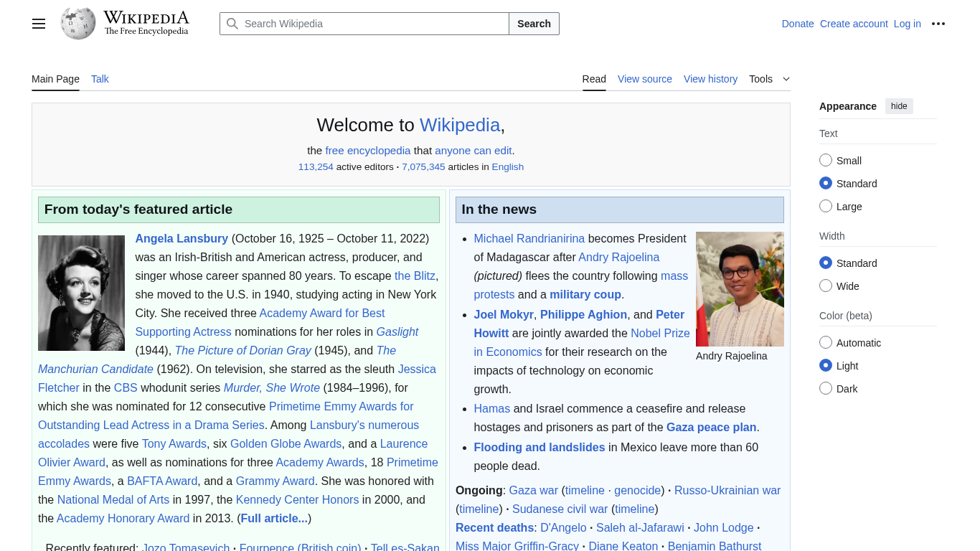The height and width of the screenshot is (551, 980).
Task: Click the Wikipedia globe logo
Action: (x=78, y=24)
